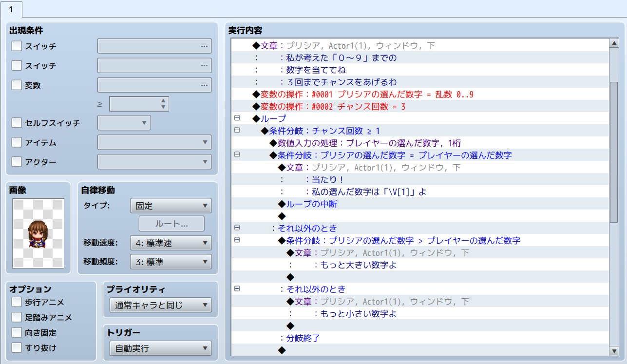The width and height of the screenshot is (627, 364).
Task: Open first スイッチ selector ellipsis field
Action: click(154, 46)
